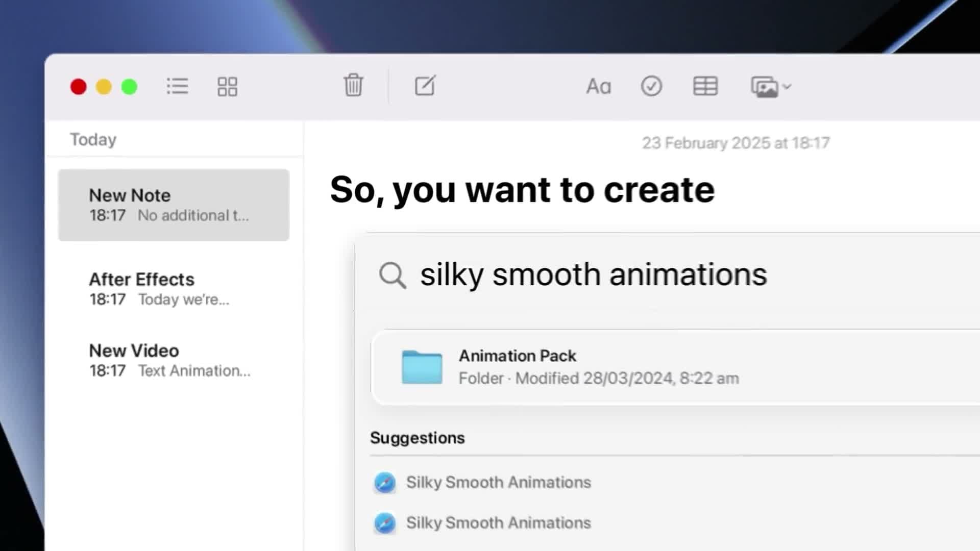Open the After Effects note

[x=174, y=289]
